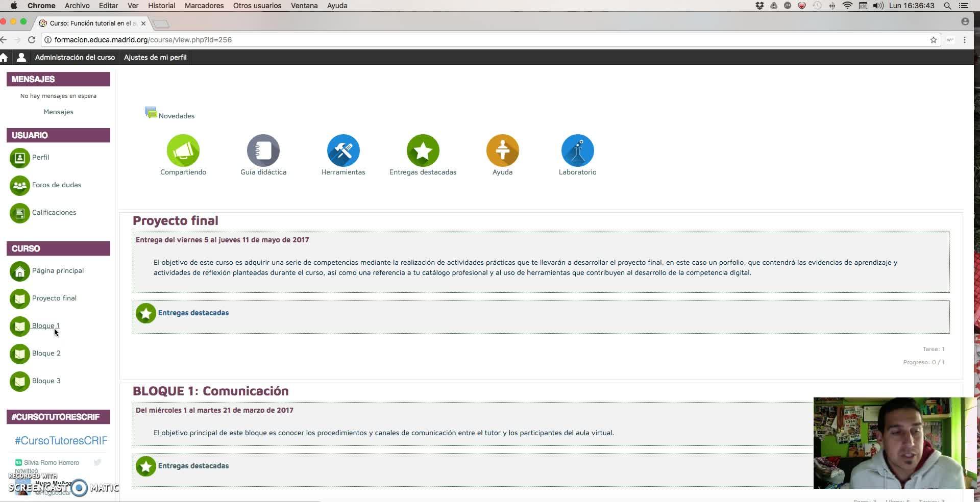Click the #CursoTutoresCRIF Twitter hashtag link
Image resolution: width=980 pixels, height=502 pixels.
[x=61, y=440]
